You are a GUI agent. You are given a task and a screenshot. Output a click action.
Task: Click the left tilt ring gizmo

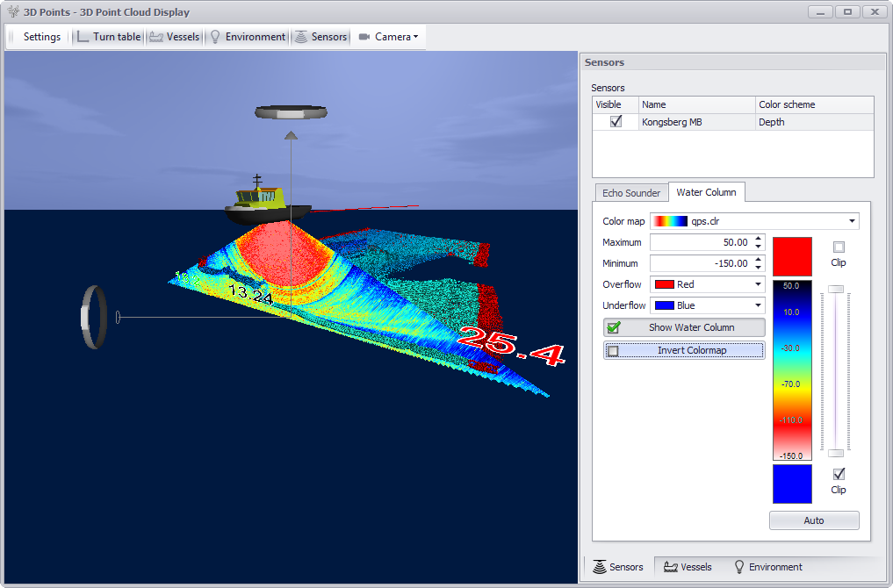click(x=96, y=317)
